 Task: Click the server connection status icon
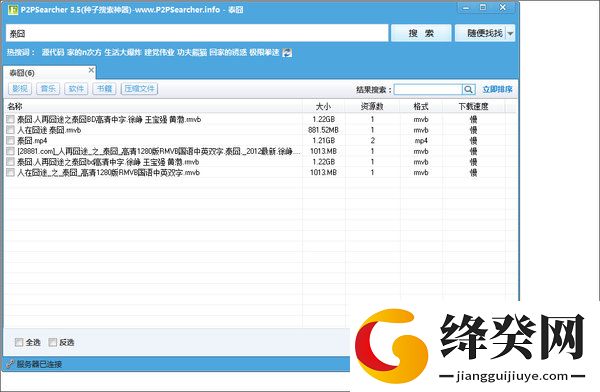point(10,364)
